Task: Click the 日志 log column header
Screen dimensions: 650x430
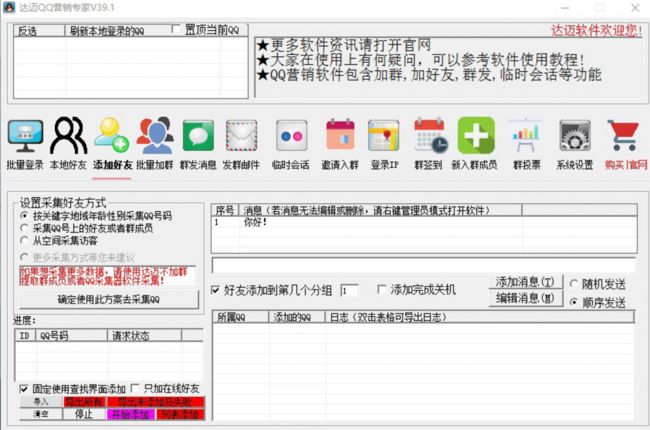Action: click(x=479, y=317)
